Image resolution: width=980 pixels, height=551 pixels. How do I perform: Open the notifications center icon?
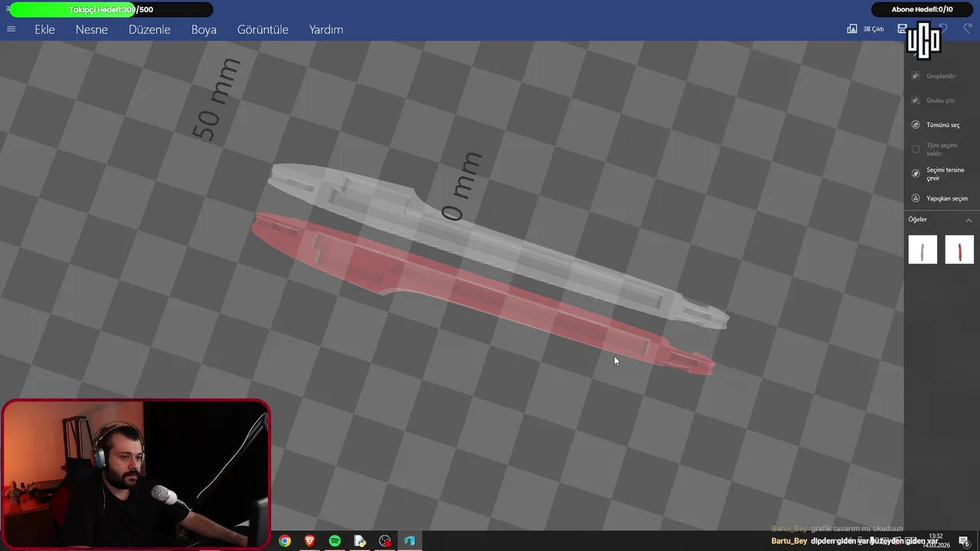[964, 541]
